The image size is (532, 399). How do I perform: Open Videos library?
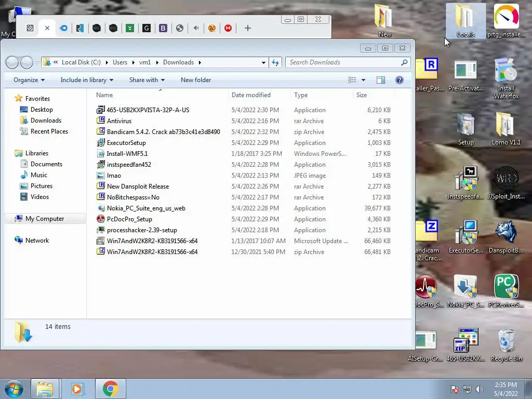coord(39,197)
